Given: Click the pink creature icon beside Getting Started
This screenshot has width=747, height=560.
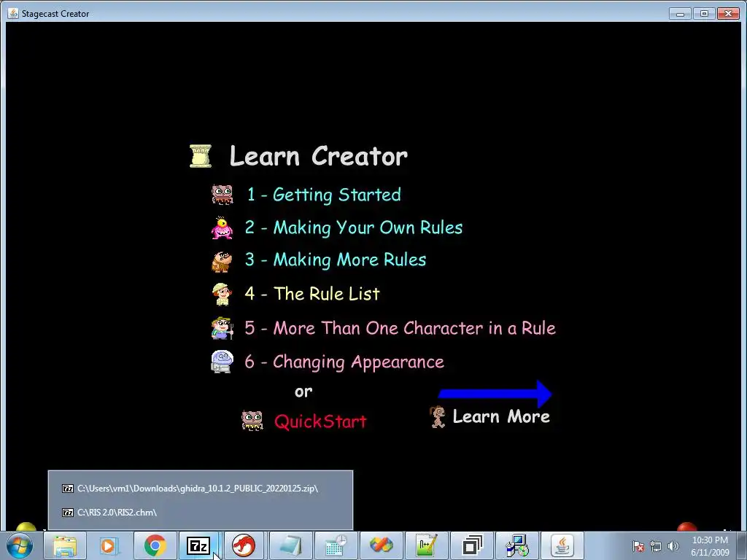Looking at the screenshot, I should click(x=222, y=195).
